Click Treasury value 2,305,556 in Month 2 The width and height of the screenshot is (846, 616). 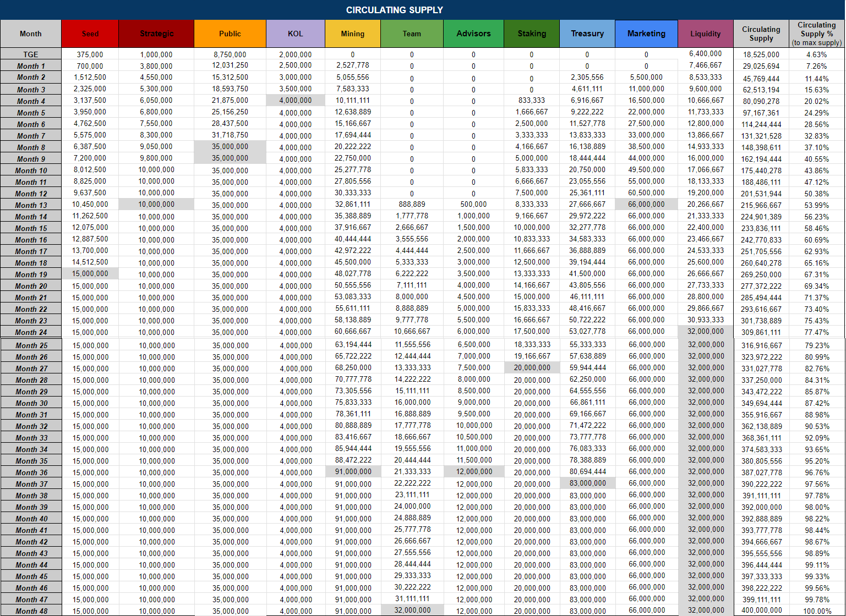click(x=587, y=77)
